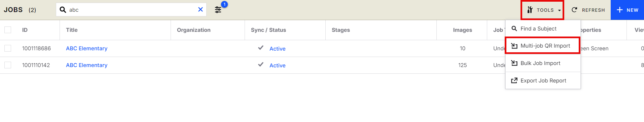This screenshot has height=122, width=644.
Task: Open first ABC Elementary job link
Action: (86, 48)
